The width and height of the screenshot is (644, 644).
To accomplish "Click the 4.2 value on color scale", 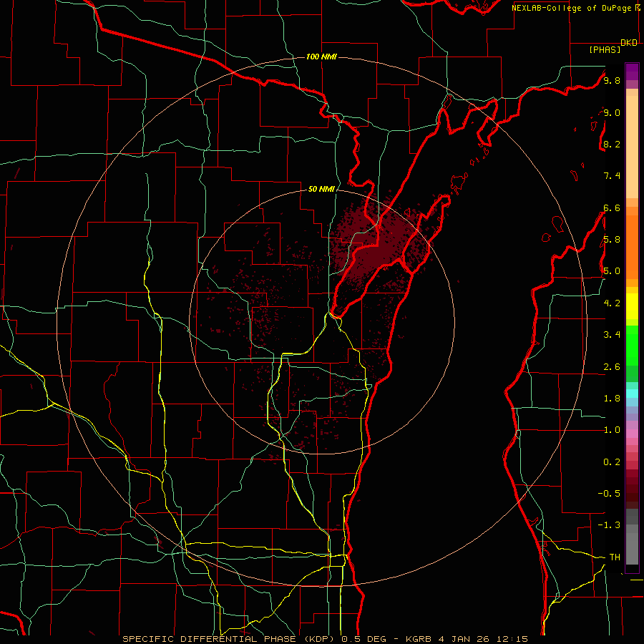I will [612, 303].
